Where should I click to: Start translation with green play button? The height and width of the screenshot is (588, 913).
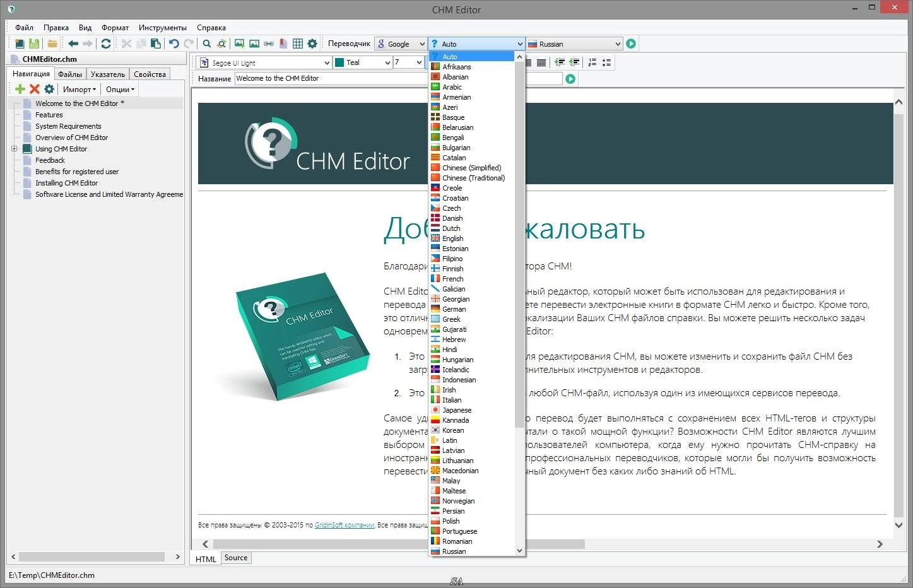tap(631, 44)
